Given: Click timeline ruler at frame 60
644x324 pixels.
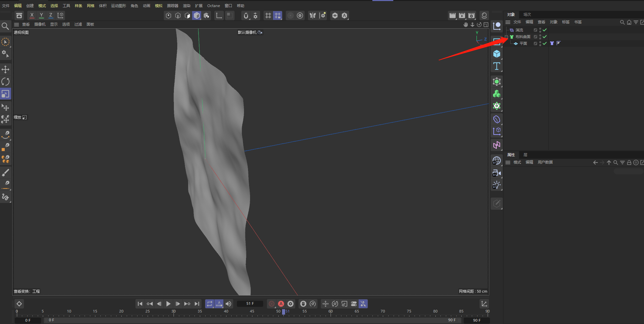Looking at the screenshot, I should click(x=331, y=312).
